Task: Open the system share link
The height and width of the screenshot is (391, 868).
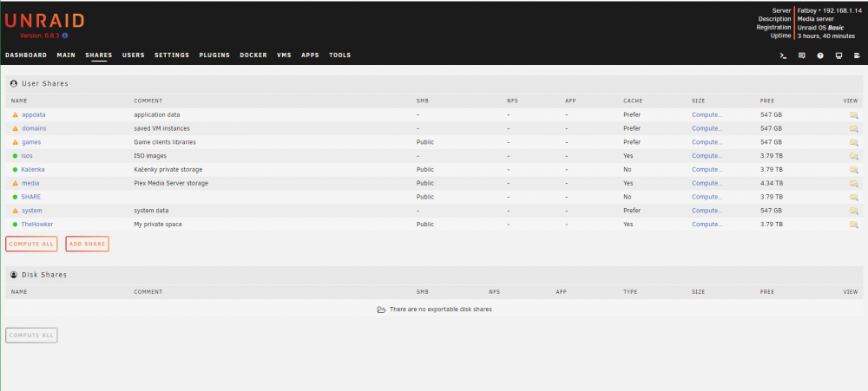Action: point(32,211)
